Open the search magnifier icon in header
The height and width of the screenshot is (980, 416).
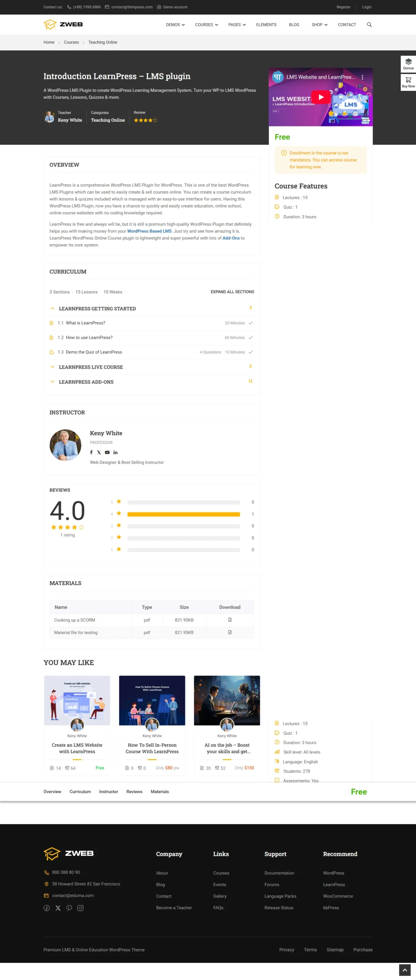click(369, 24)
